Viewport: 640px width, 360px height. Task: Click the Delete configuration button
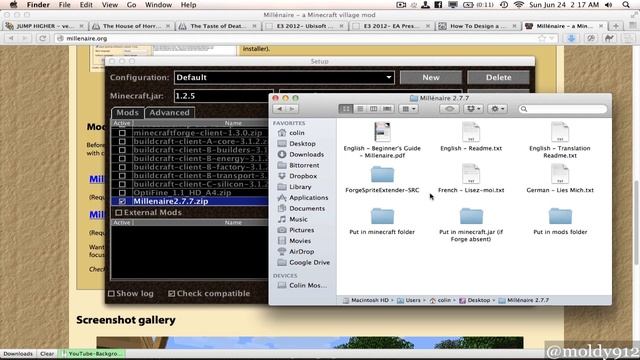coord(498,78)
